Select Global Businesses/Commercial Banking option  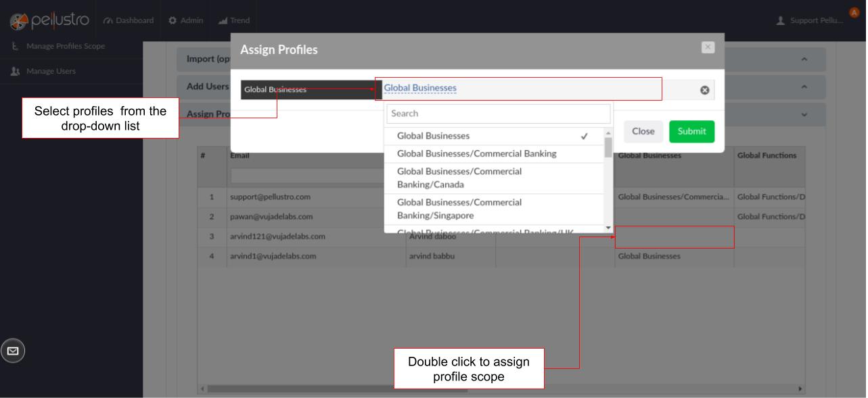coord(493,153)
